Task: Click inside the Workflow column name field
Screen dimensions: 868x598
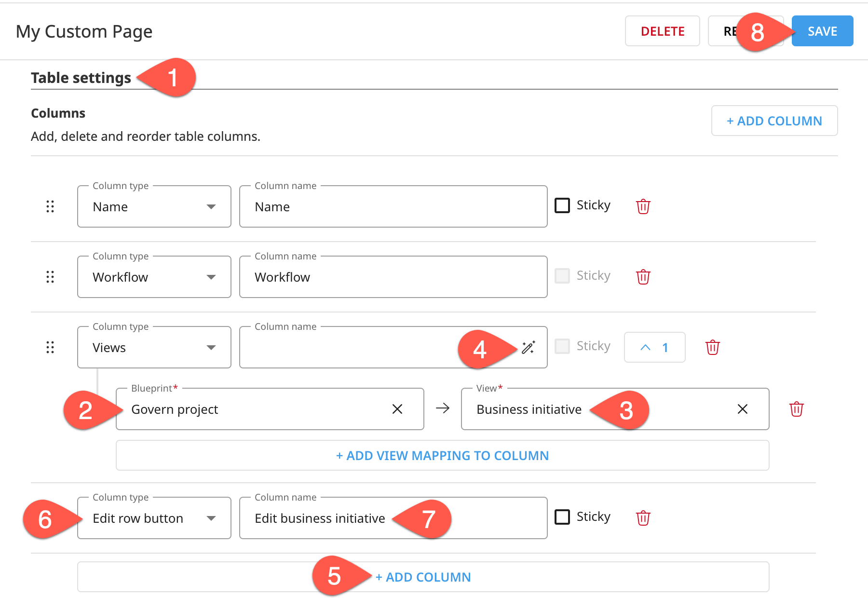Action: click(393, 276)
